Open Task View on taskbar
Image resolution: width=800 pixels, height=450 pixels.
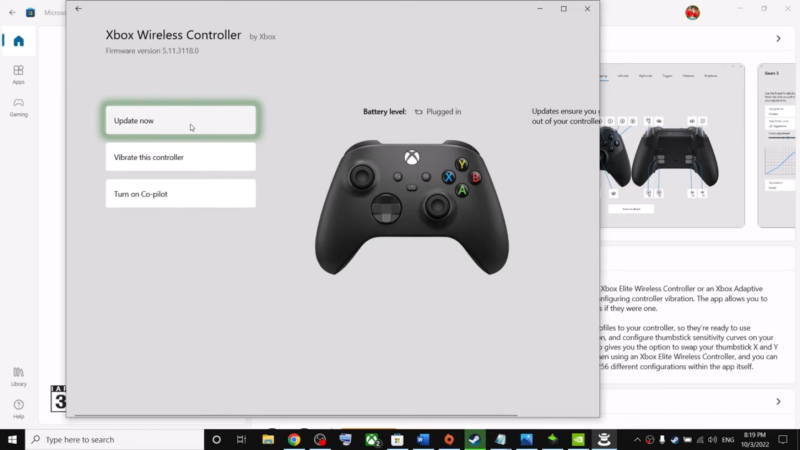pos(241,439)
